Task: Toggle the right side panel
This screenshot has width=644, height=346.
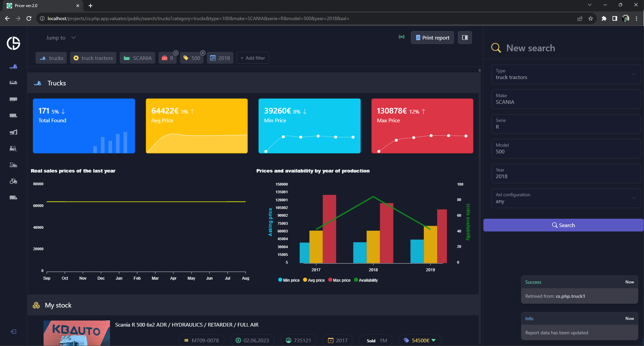Action: (465, 38)
